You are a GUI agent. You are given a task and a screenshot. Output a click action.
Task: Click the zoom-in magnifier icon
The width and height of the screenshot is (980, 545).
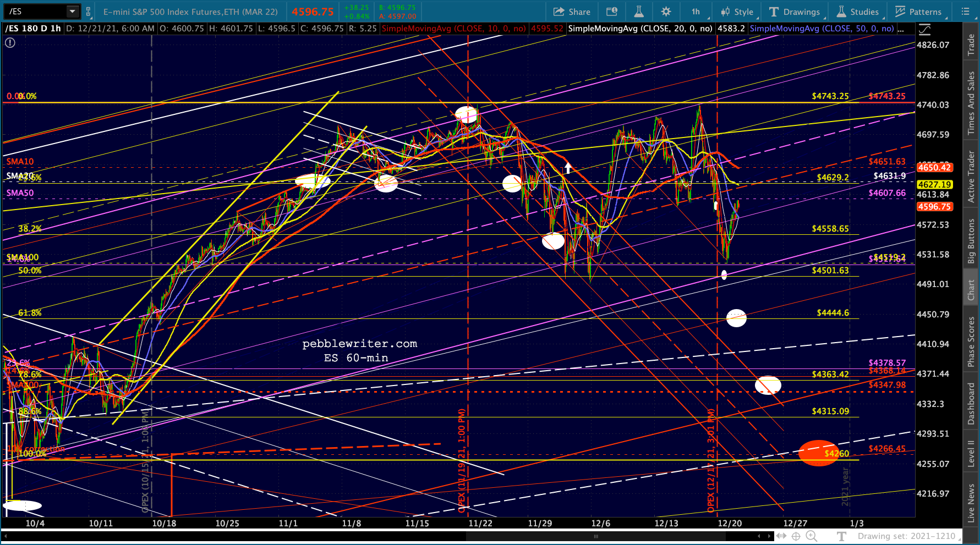(x=811, y=536)
